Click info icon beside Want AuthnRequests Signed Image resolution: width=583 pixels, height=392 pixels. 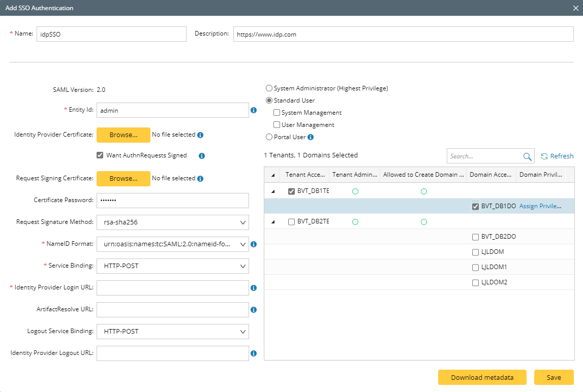pyautogui.click(x=202, y=156)
